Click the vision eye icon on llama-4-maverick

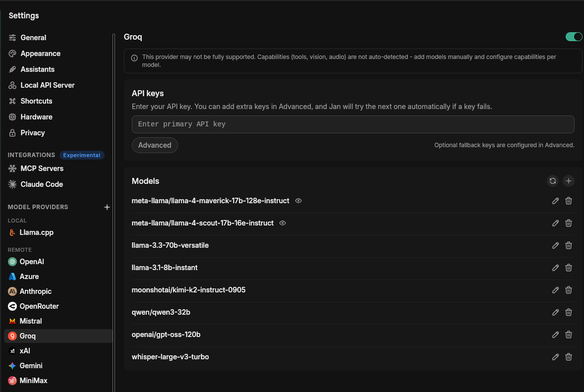[298, 201]
